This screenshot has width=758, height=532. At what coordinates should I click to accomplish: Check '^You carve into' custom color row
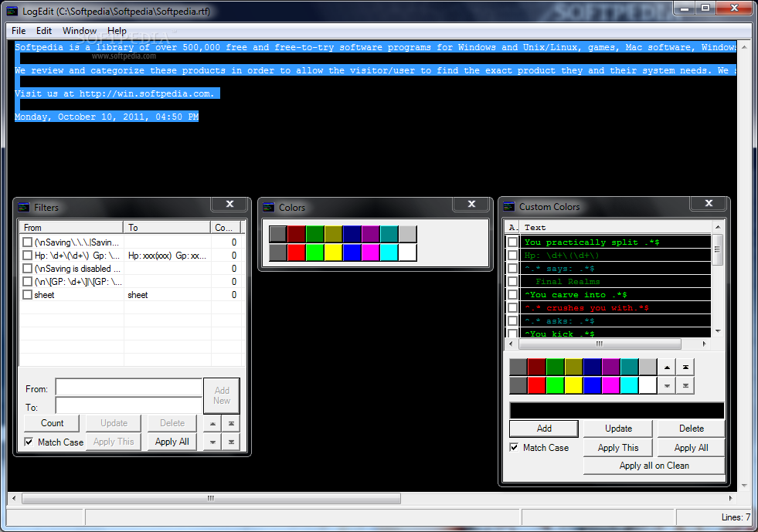click(513, 294)
